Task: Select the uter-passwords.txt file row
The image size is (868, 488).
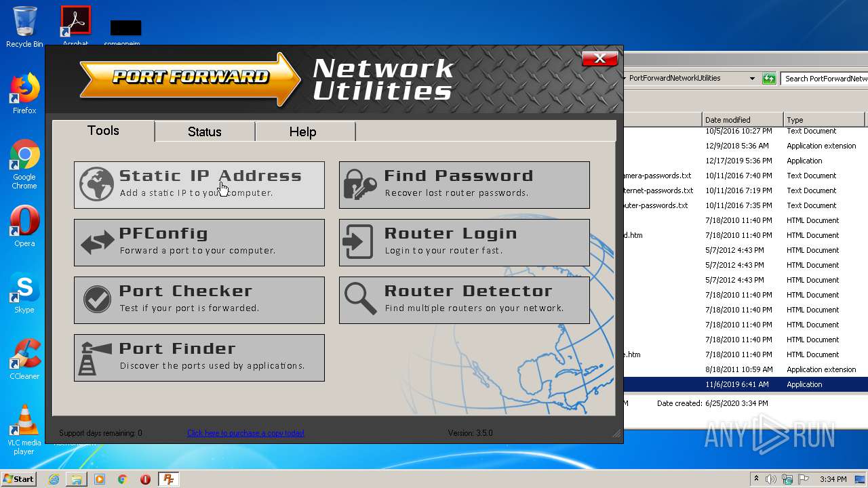Action: [746, 205]
